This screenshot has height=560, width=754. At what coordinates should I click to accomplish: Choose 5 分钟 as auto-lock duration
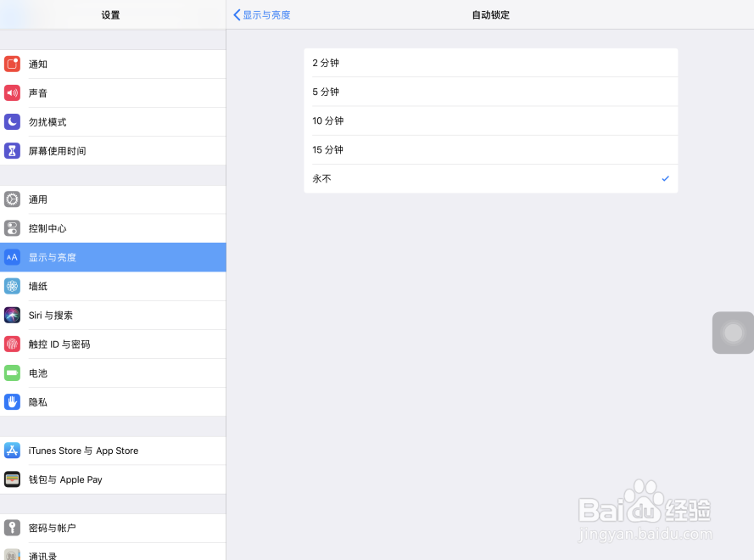[491, 92]
